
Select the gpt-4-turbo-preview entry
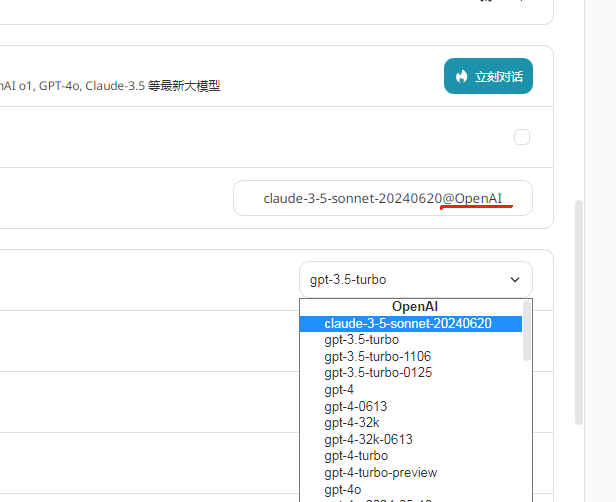pos(411,473)
